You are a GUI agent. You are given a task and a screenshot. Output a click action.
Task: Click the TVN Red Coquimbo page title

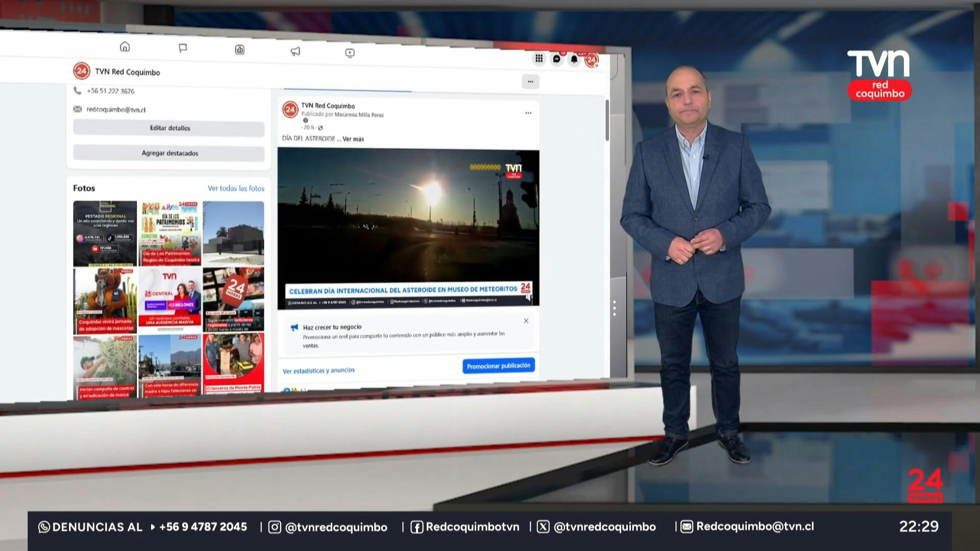click(x=128, y=72)
